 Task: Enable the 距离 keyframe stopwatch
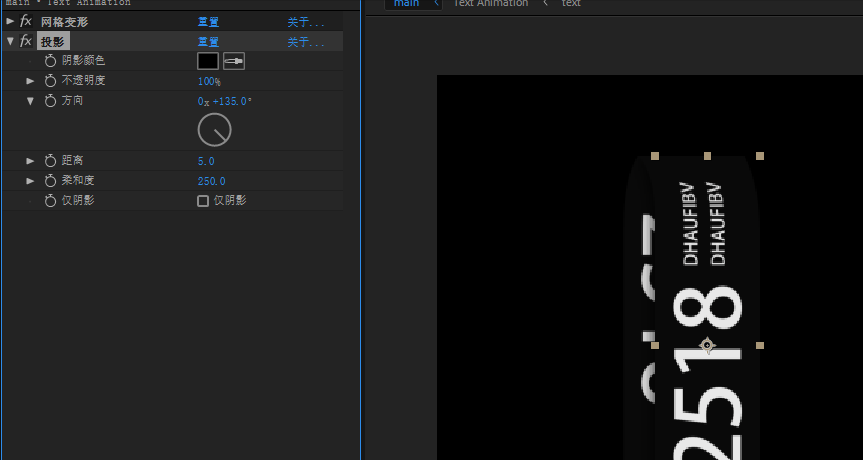point(50,161)
